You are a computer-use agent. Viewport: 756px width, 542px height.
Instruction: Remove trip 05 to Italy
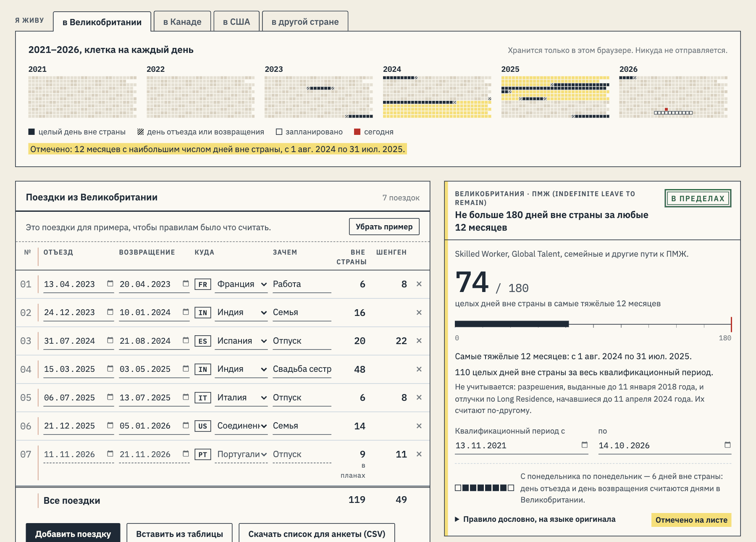click(x=419, y=397)
